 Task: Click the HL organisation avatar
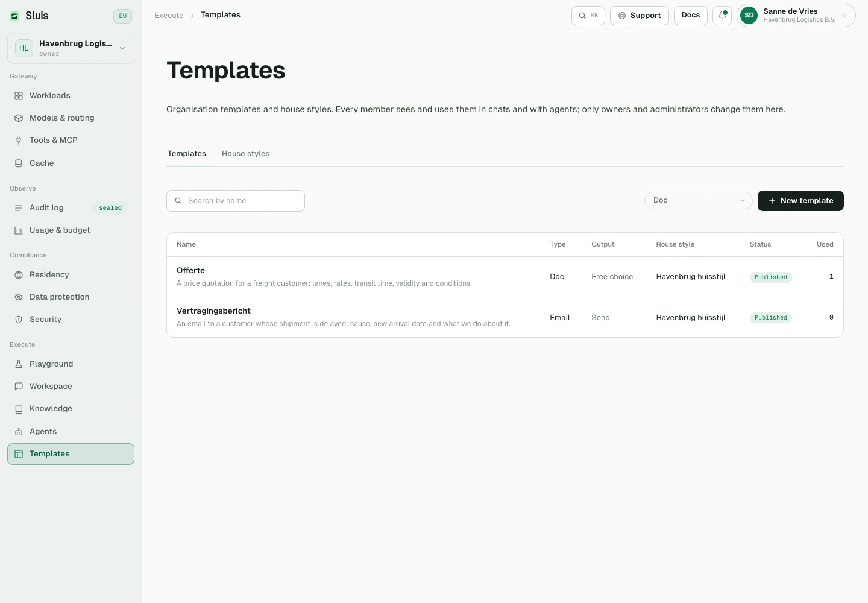coord(24,48)
